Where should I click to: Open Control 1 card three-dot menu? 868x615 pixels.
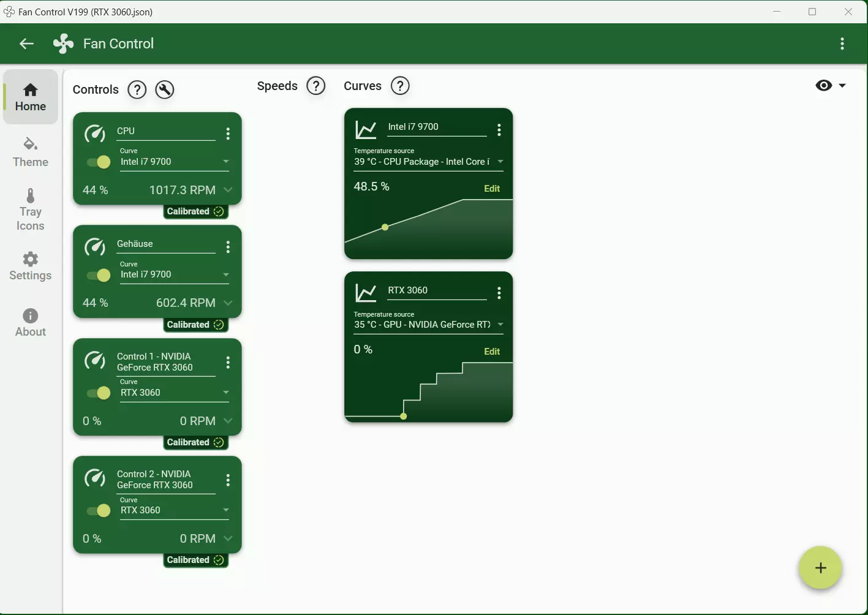tap(228, 363)
